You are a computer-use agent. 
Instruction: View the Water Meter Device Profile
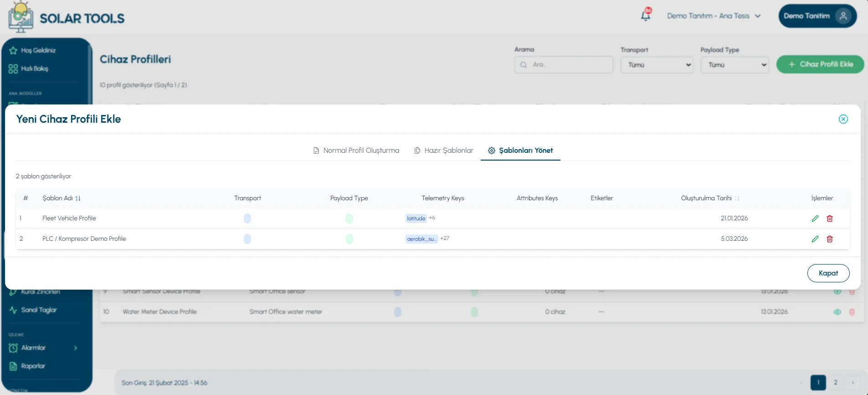point(837,312)
